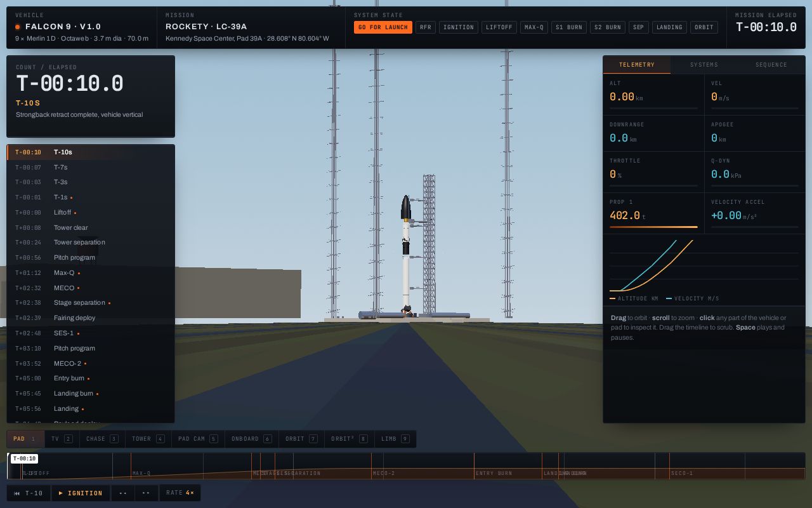Switch to the TV camera view
Image resolution: width=812 pixels, height=508 pixels.
tap(62, 439)
